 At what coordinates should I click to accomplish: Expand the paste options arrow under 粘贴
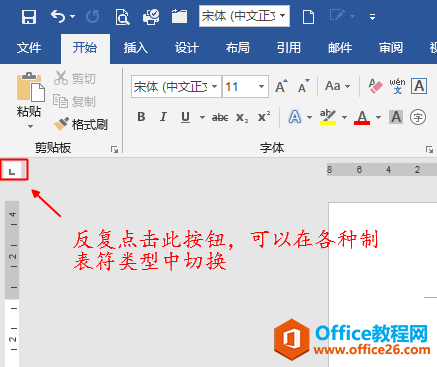tap(30, 126)
